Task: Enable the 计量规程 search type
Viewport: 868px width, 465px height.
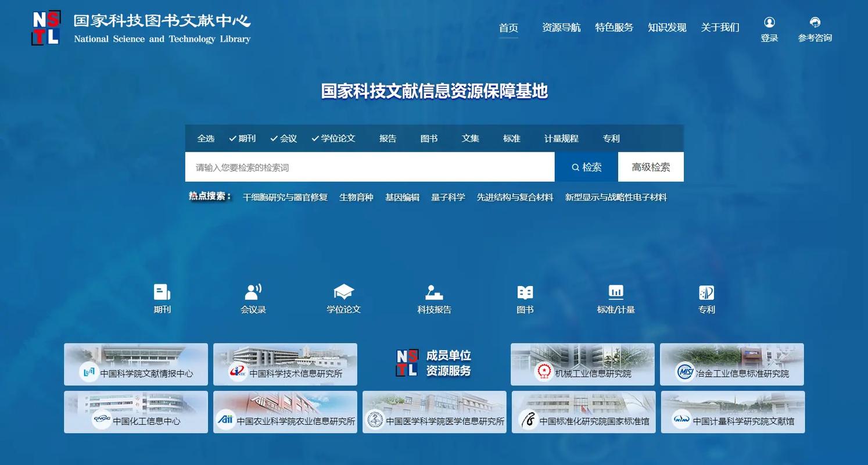Action: [561, 138]
